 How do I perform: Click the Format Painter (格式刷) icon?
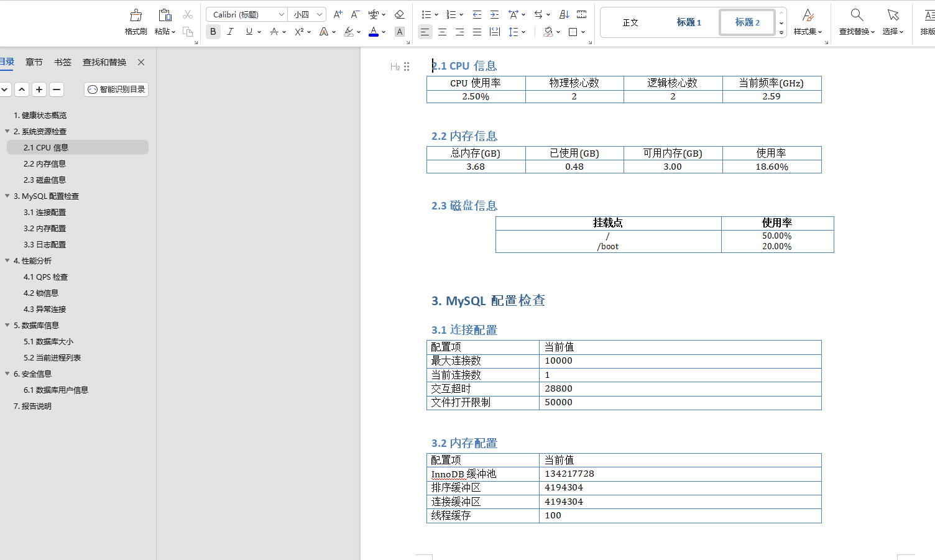click(x=136, y=15)
